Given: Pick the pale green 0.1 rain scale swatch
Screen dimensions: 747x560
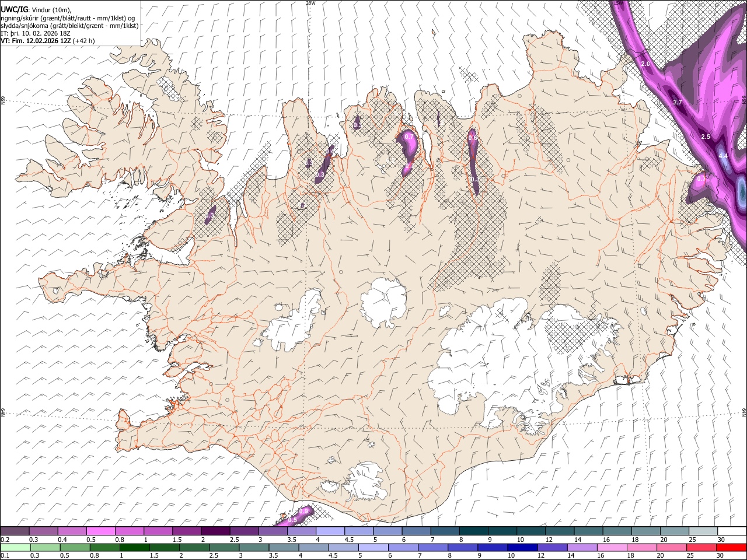Looking at the screenshot, I should 15,547.
